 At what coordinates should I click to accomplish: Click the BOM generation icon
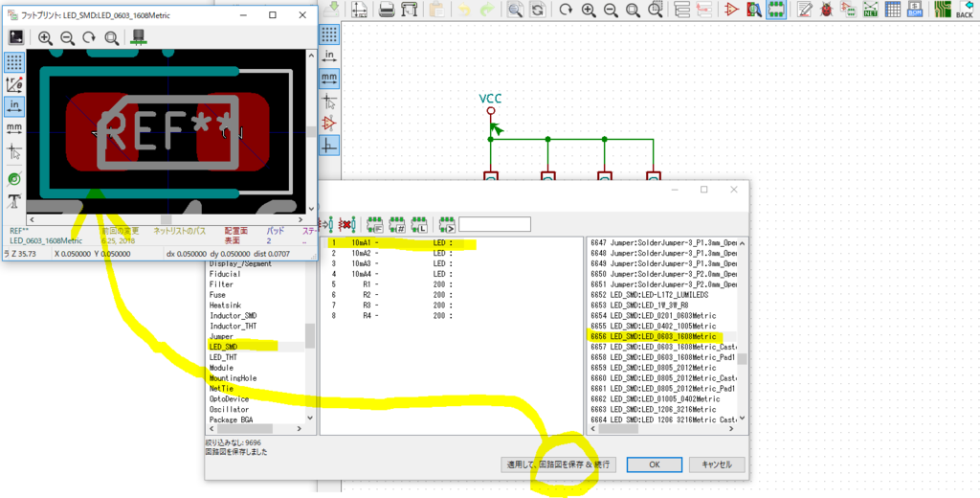[915, 9]
